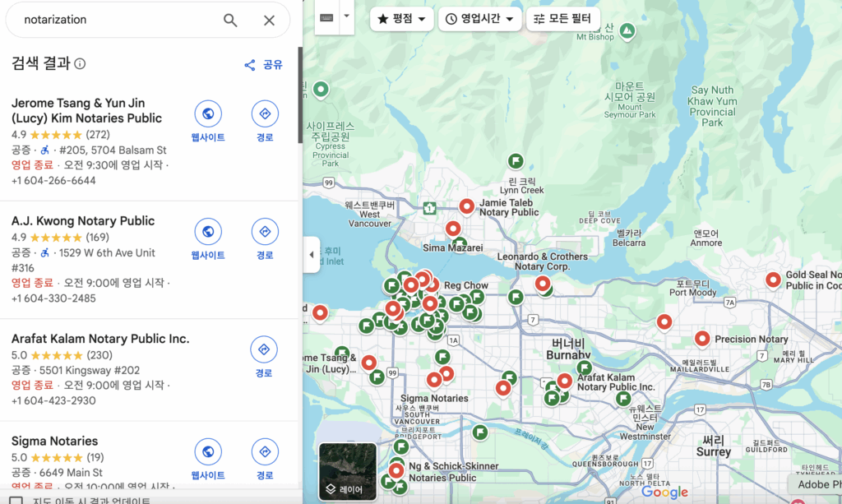Click the search results info icon
The height and width of the screenshot is (504, 842).
click(x=80, y=64)
